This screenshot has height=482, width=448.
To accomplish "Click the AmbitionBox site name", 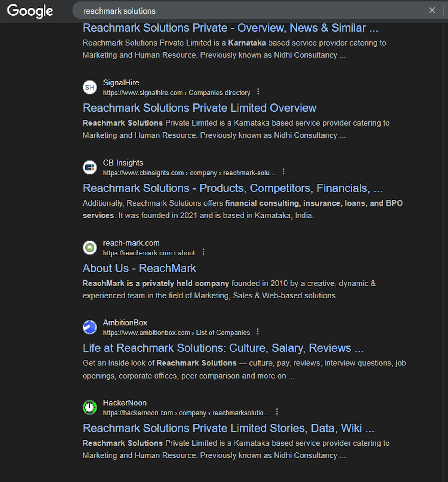I will (x=125, y=323).
